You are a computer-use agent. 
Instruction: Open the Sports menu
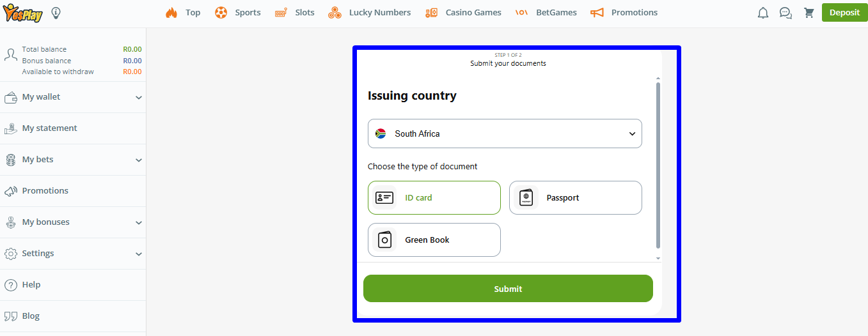239,13
